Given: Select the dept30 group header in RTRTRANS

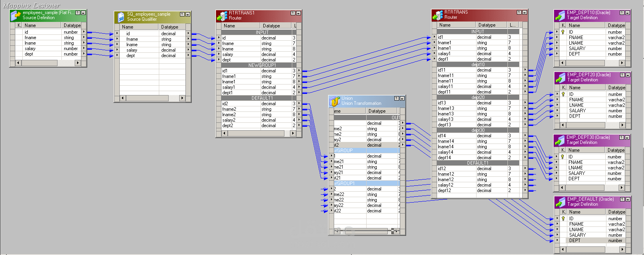Looking at the screenshot, I should [x=478, y=130].
